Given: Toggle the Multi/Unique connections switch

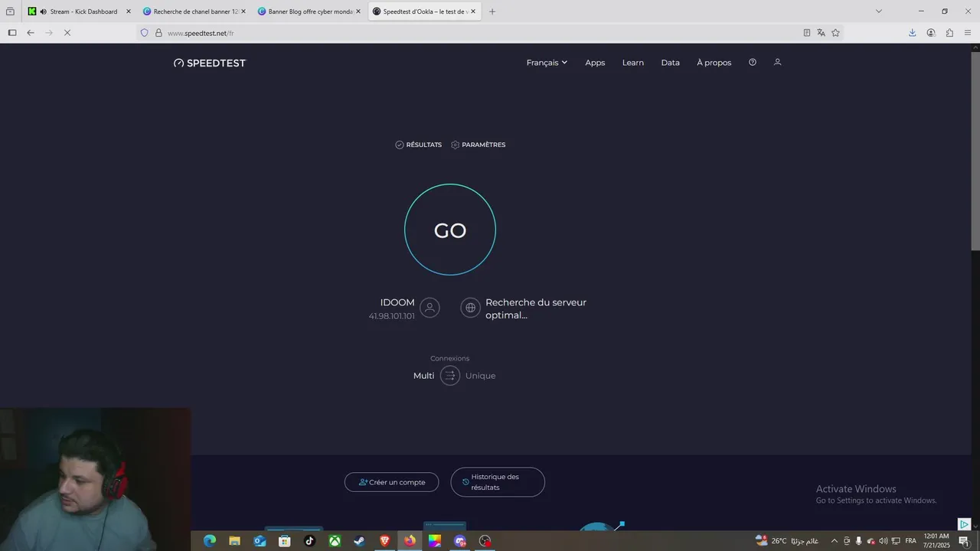Looking at the screenshot, I should click(x=450, y=376).
